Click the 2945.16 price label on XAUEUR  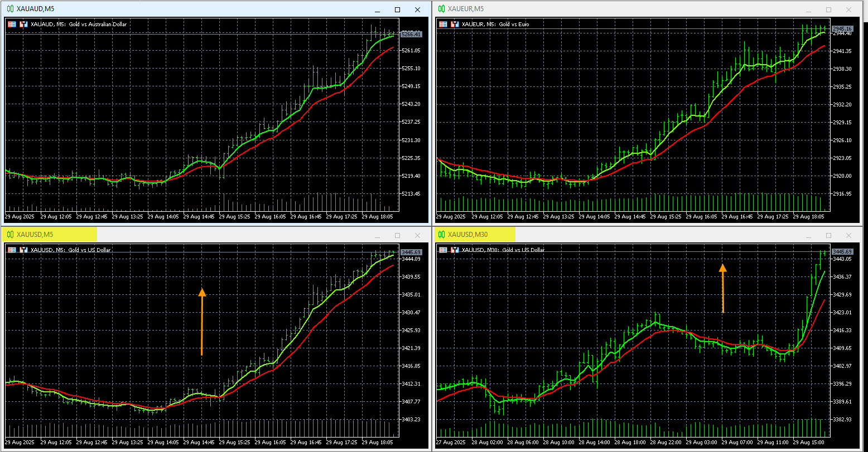pyautogui.click(x=842, y=29)
